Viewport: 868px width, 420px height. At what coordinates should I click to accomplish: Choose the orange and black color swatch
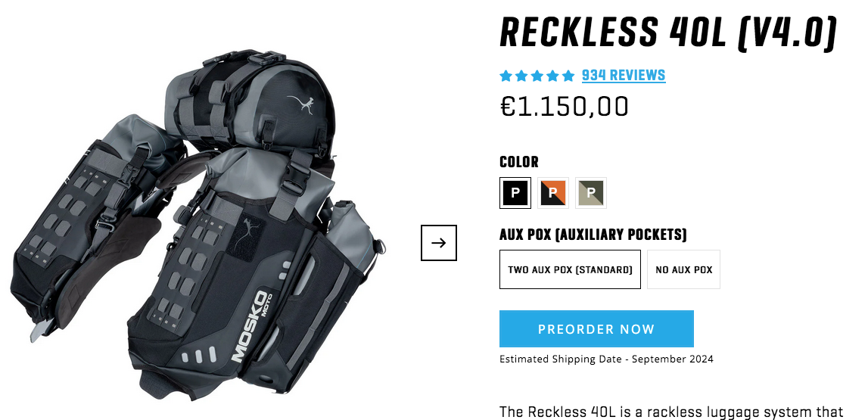(x=553, y=192)
